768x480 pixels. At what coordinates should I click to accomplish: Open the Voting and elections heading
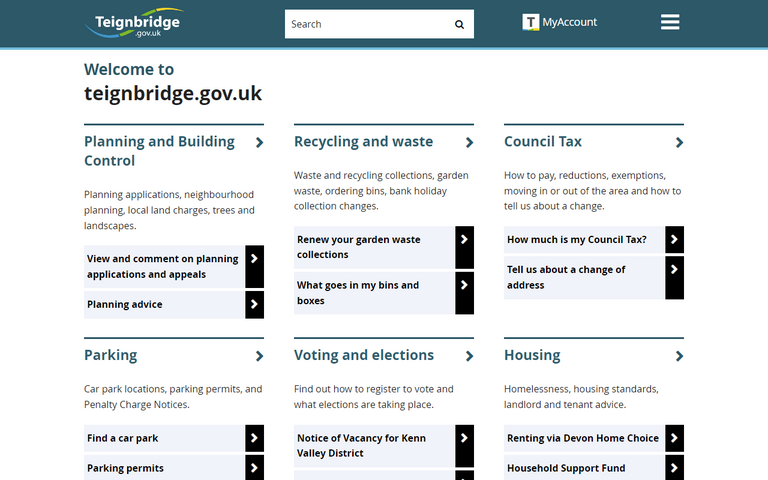pyautogui.click(x=364, y=355)
